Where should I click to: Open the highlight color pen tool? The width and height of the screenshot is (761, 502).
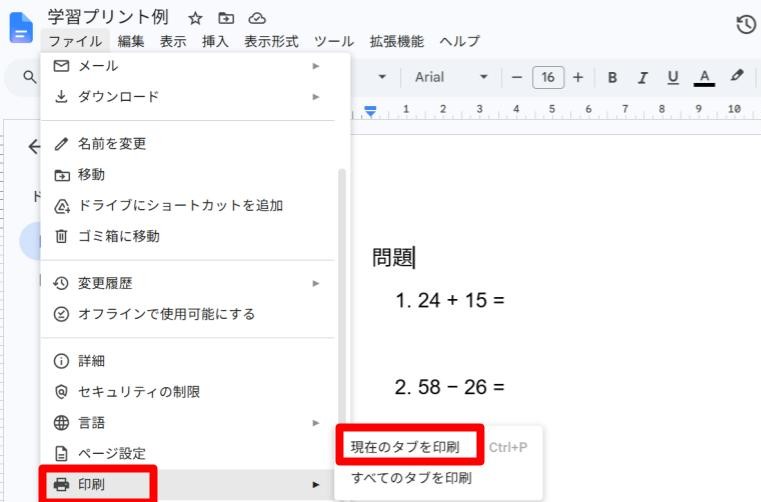pyautogui.click(x=737, y=76)
